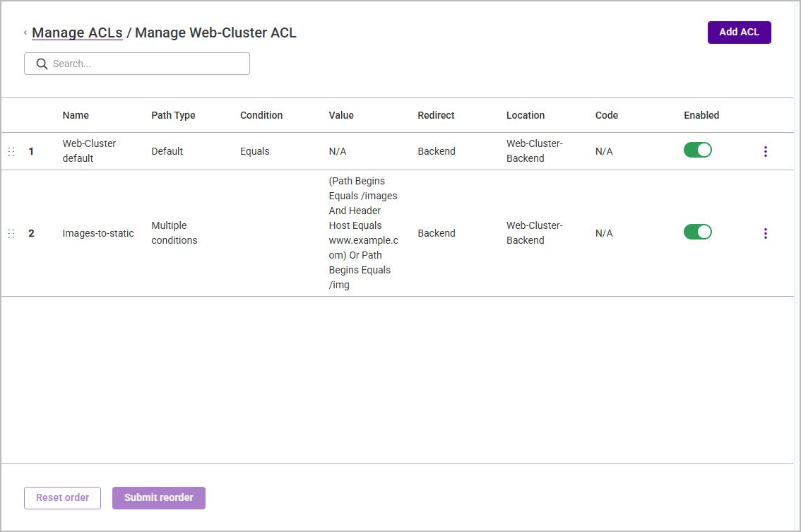Open the three-dot menu for Images-to-static
801x532 pixels.
(x=765, y=234)
